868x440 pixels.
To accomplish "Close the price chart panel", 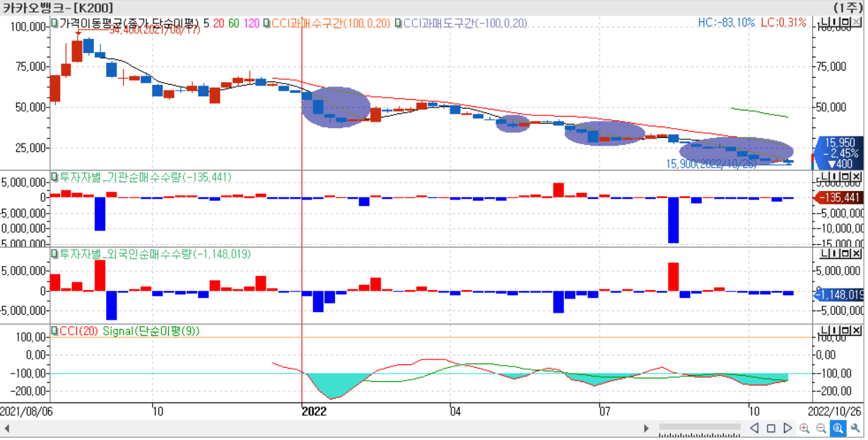I will pyautogui.click(x=856, y=23).
